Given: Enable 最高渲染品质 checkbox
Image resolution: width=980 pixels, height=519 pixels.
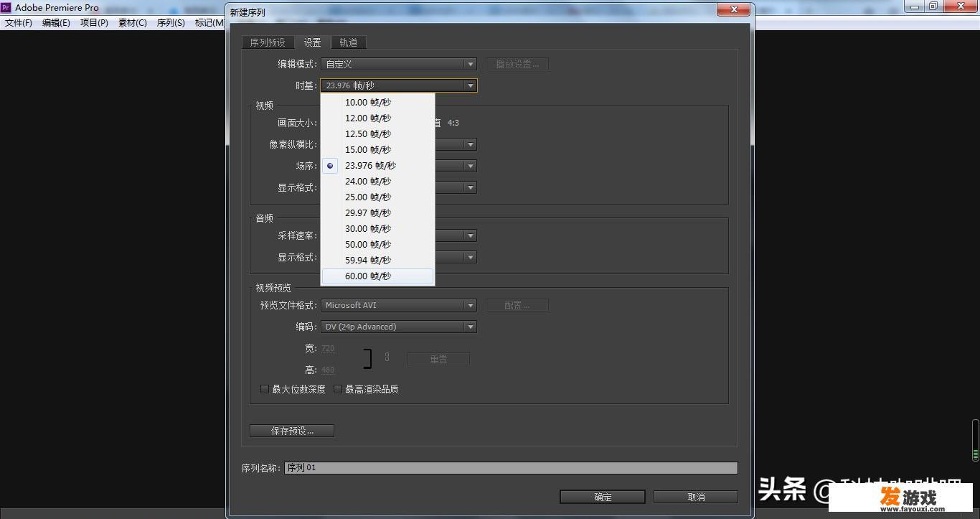Looking at the screenshot, I should [338, 389].
